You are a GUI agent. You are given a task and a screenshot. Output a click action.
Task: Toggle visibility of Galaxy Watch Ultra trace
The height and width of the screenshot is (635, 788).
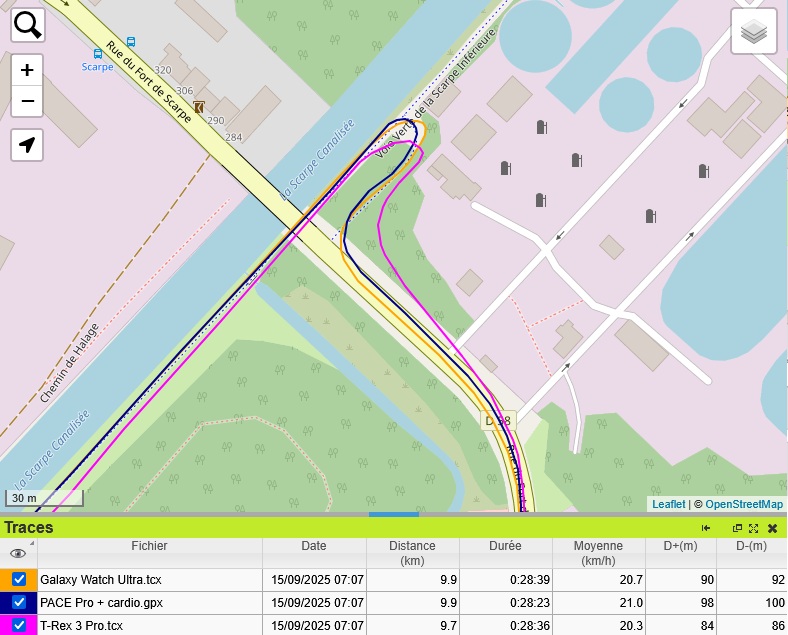19,580
